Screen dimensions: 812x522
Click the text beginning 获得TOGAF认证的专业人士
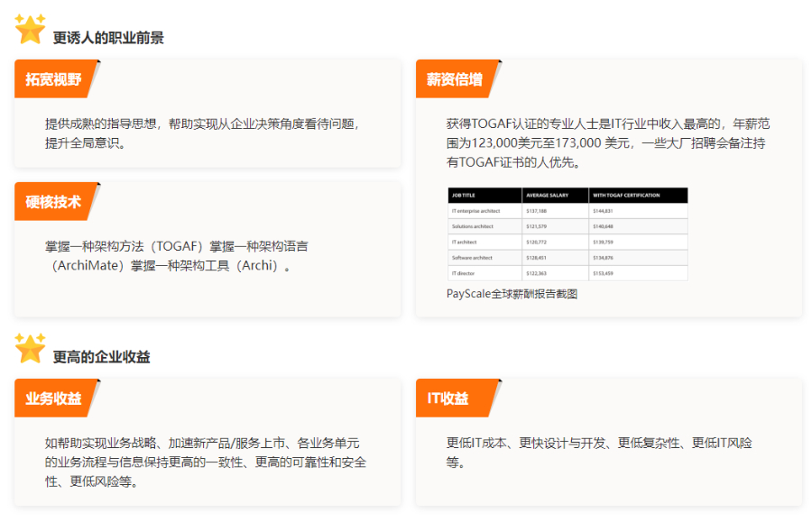608,142
